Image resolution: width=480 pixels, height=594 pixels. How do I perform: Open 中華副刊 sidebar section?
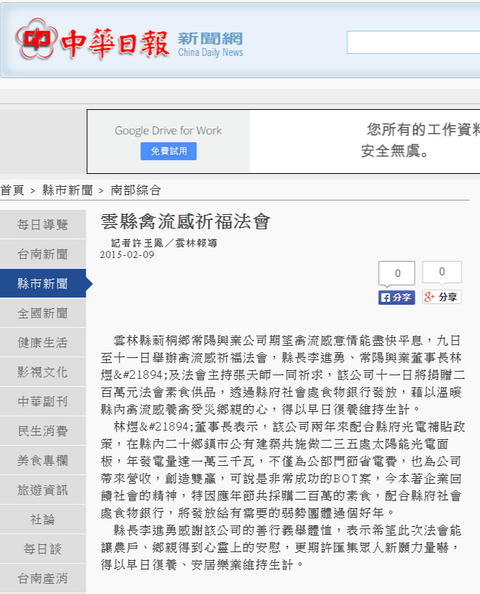point(43,401)
